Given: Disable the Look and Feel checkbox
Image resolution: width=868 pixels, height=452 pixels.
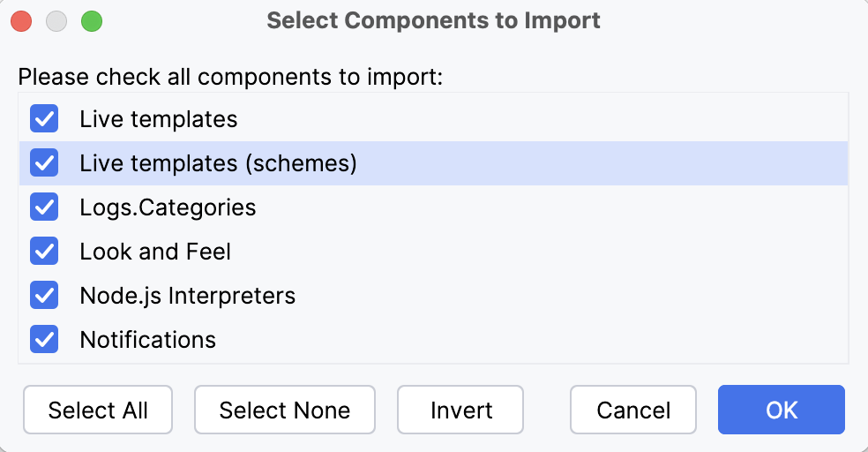Looking at the screenshot, I should [44, 252].
